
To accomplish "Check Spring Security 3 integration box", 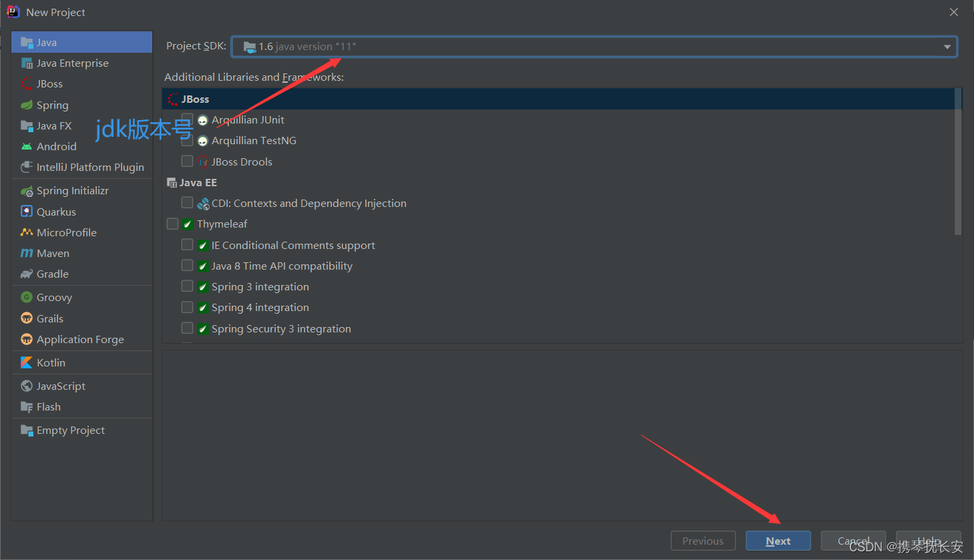I will tap(187, 328).
